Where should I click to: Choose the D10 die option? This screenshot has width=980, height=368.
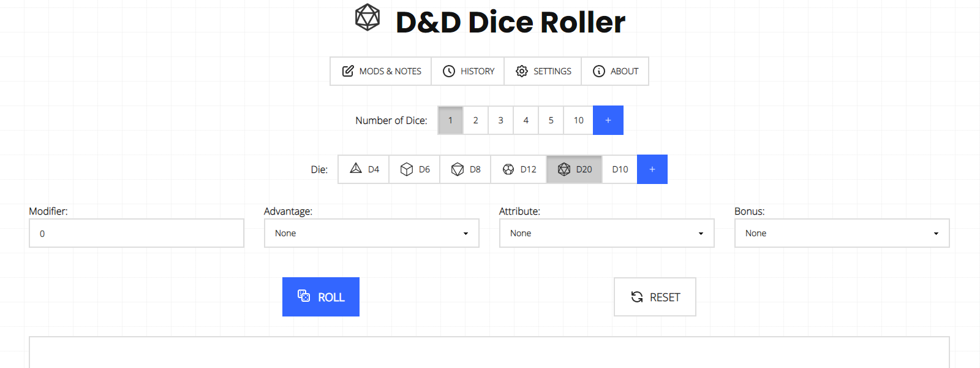[x=620, y=169]
